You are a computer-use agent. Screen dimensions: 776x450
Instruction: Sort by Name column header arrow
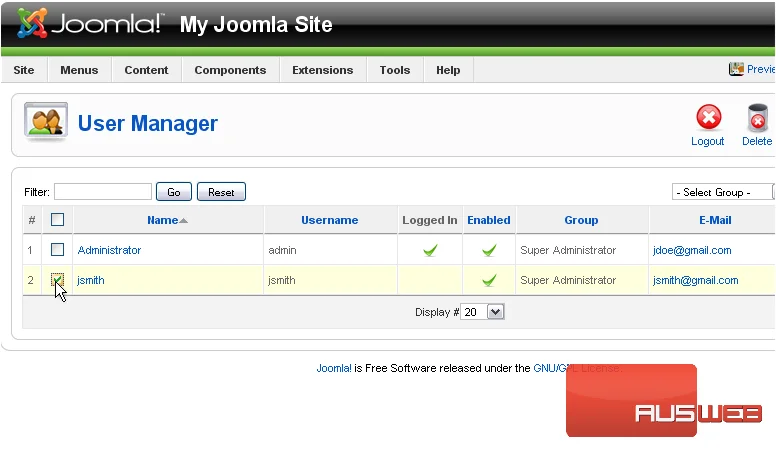(x=183, y=221)
